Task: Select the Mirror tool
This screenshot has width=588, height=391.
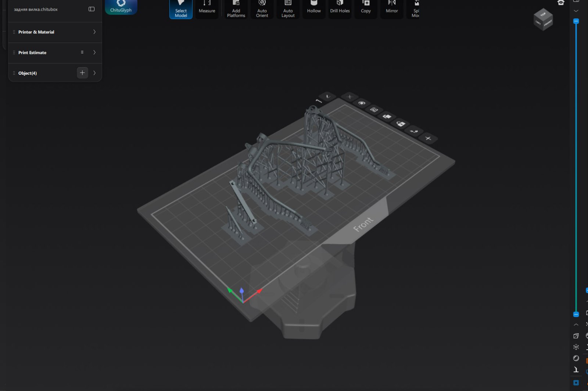Action: 392,9
